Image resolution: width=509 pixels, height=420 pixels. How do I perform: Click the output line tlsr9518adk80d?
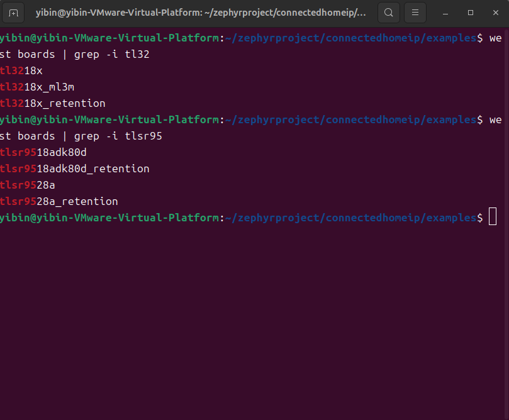pyautogui.click(x=43, y=152)
